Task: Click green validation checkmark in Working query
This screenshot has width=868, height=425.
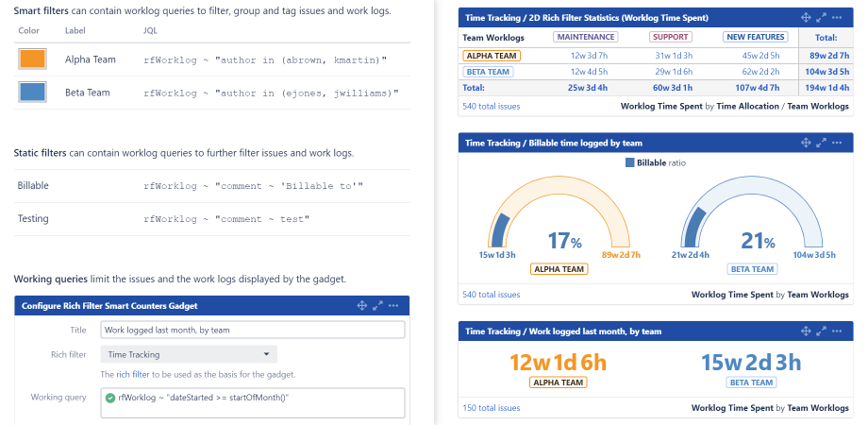Action: click(x=111, y=397)
